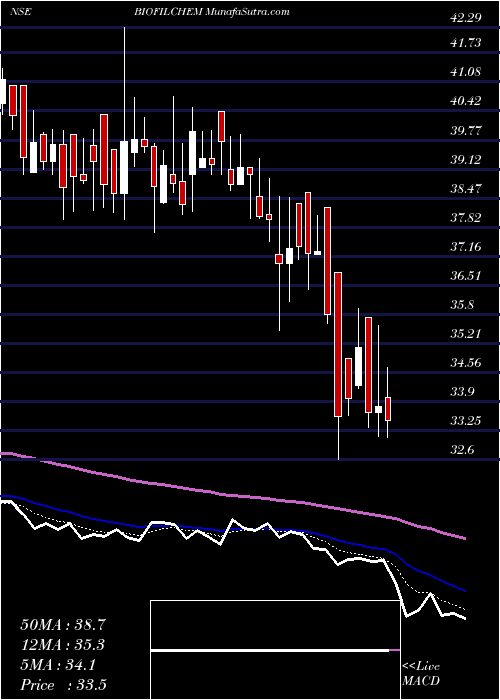This screenshot has width=500, height=700.
Task: Click the 34.56 price axis label
Action: (466, 363)
